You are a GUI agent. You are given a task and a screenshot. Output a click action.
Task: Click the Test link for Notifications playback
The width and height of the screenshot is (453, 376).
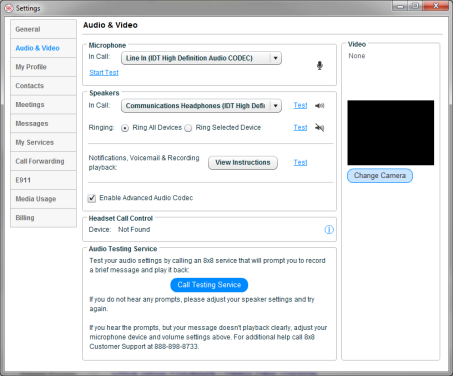point(300,162)
